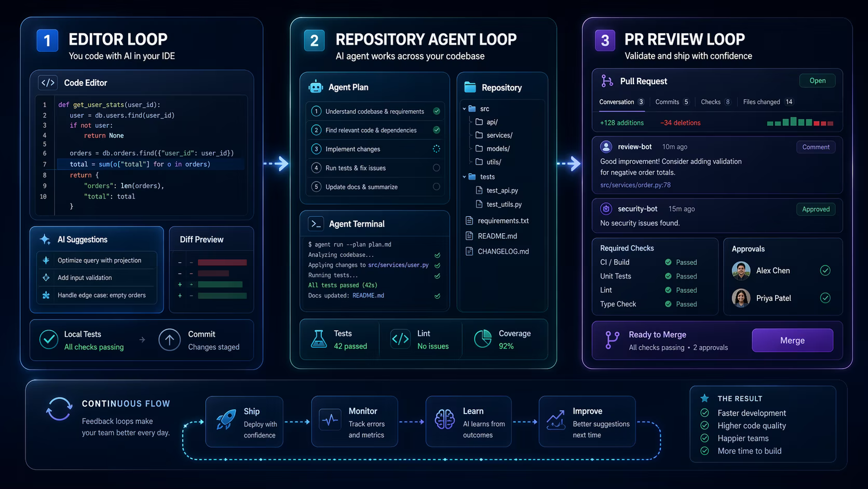This screenshot has width=868, height=489.
Task: Toggle Alex Chen's approval checkmark
Action: 825,270
